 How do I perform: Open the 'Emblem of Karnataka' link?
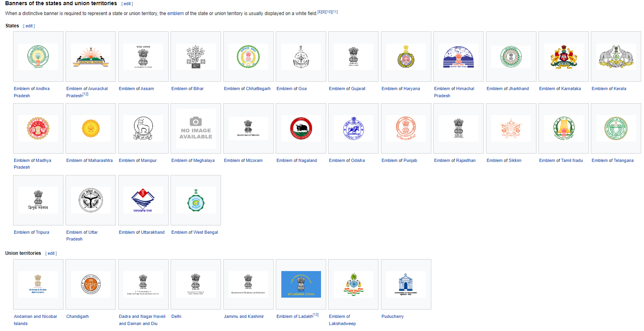pyautogui.click(x=560, y=89)
